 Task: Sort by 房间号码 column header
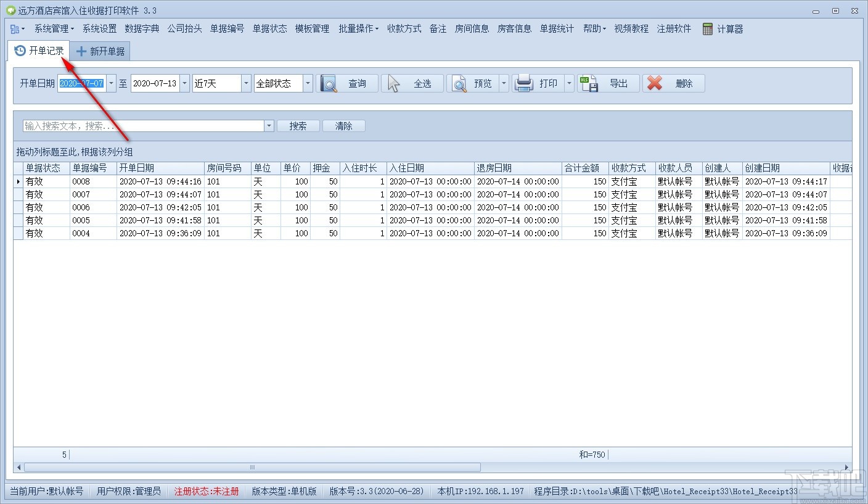pos(227,168)
